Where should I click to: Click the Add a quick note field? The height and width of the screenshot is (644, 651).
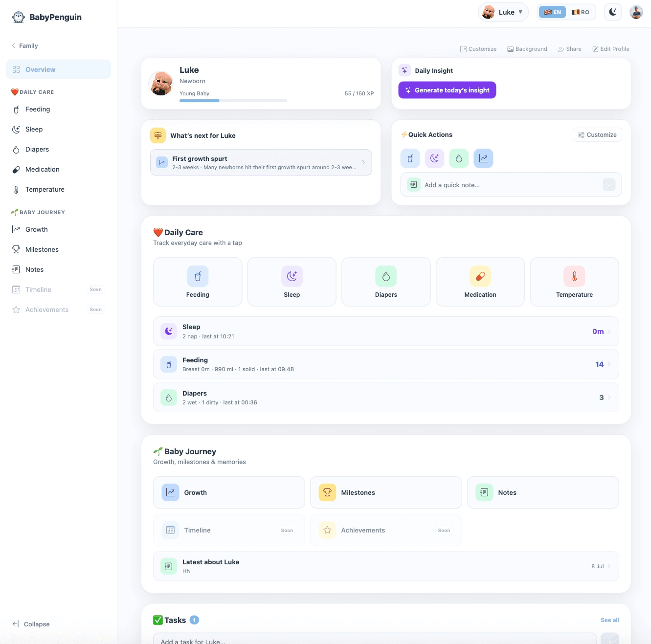click(511, 185)
